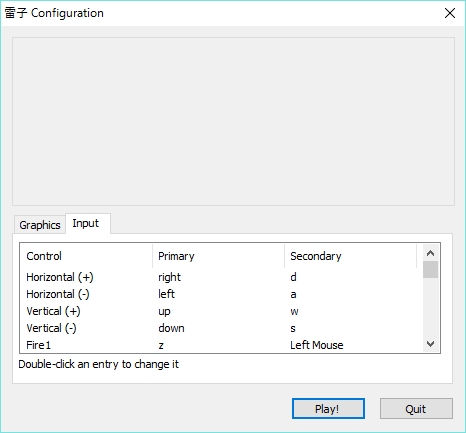Click the scrollbar thumb in the list

coord(430,270)
